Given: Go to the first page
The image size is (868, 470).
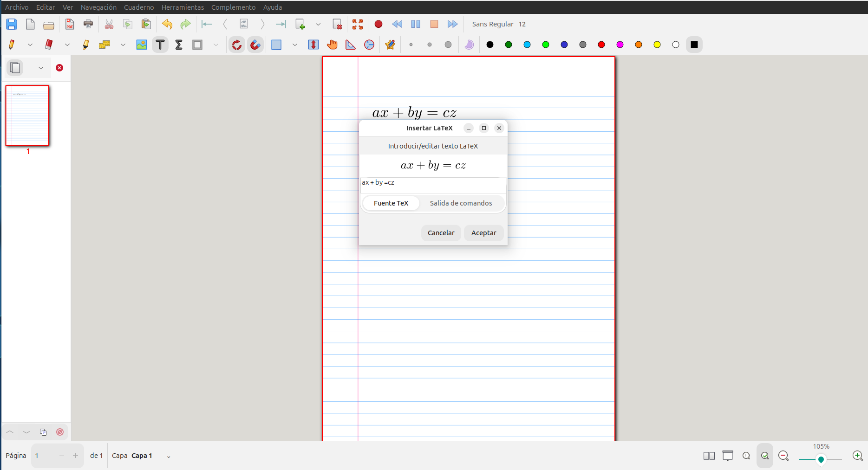Looking at the screenshot, I should pyautogui.click(x=207, y=24).
